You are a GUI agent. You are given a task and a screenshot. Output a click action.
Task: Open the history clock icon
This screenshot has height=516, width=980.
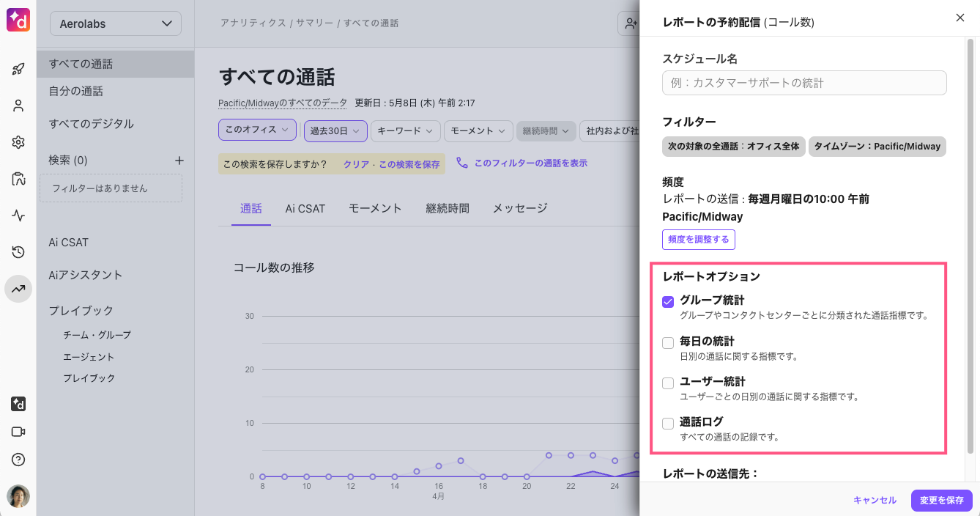18,252
